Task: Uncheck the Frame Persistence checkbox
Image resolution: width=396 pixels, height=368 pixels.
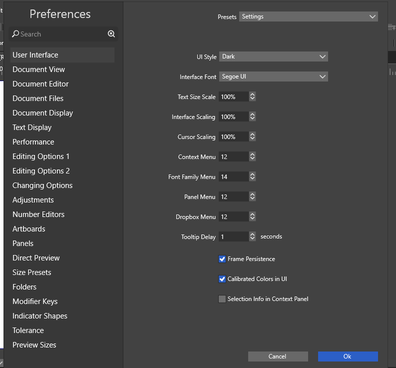Action: click(222, 259)
